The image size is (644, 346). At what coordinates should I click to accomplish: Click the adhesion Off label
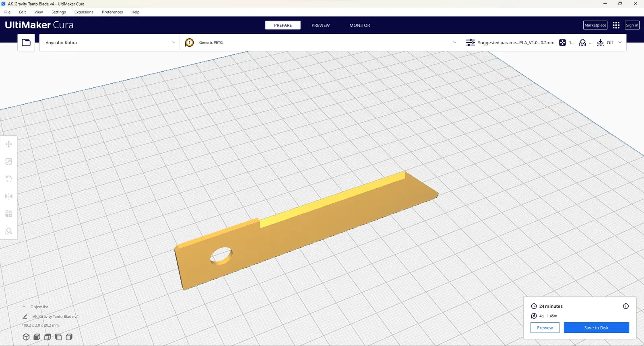(x=610, y=42)
